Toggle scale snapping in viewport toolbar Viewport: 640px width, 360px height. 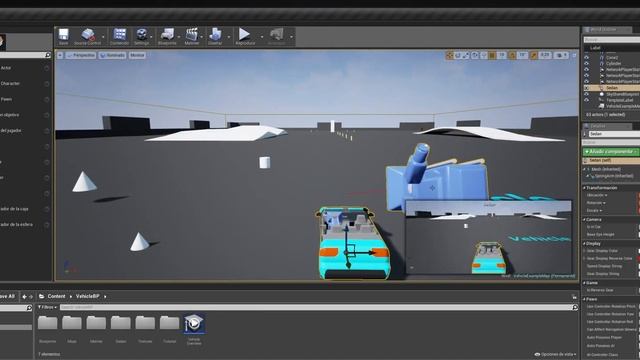(534, 55)
